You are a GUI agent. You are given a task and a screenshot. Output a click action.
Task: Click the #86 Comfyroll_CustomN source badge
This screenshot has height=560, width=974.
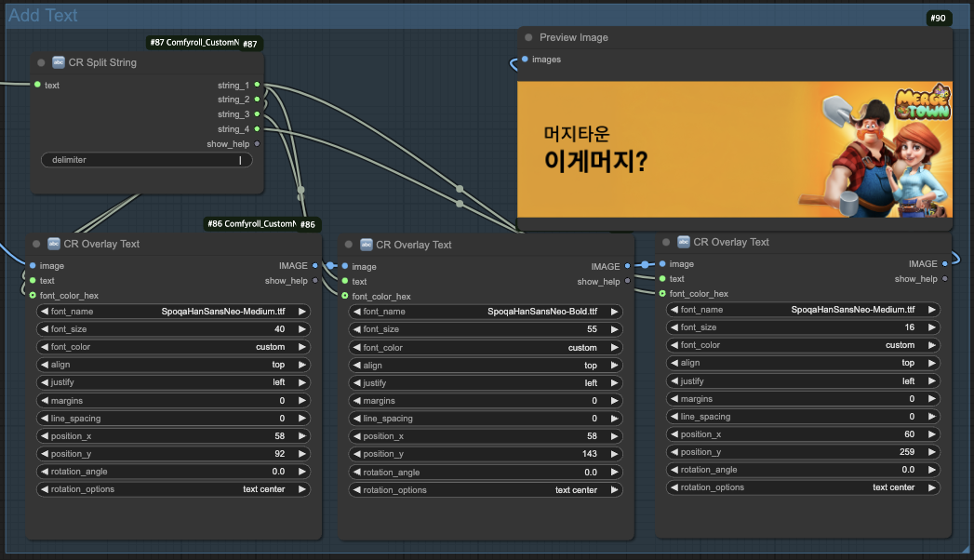(x=251, y=223)
